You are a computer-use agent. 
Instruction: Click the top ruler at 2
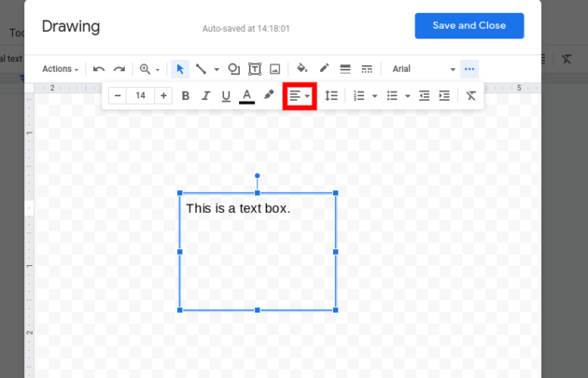[52, 88]
